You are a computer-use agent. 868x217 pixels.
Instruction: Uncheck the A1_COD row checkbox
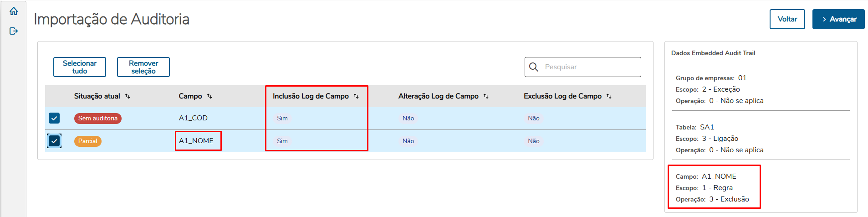(54, 119)
